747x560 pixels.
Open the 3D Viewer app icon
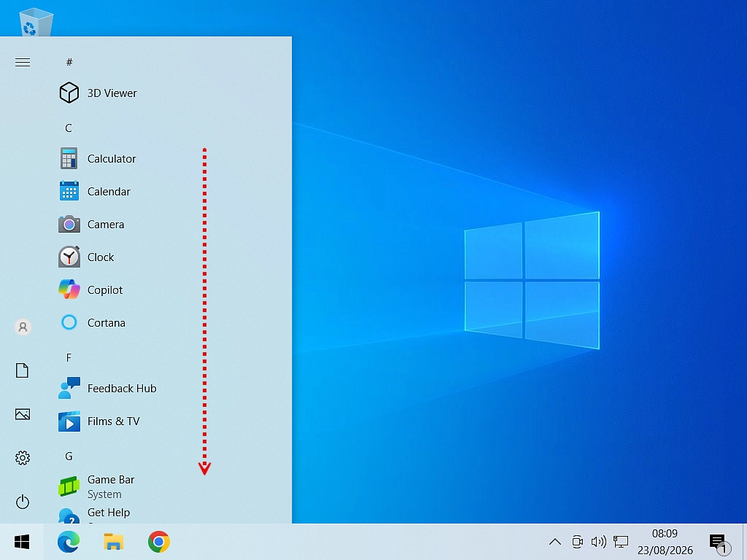tap(69, 93)
